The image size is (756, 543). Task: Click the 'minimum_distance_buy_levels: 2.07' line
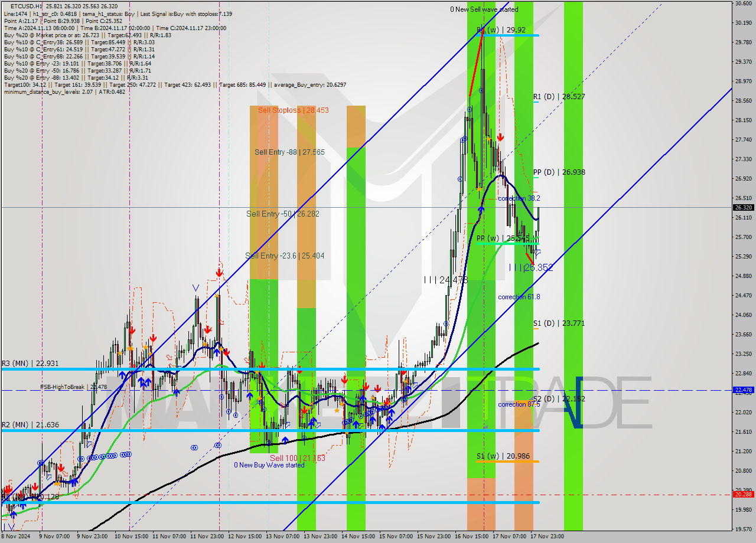click(x=64, y=91)
